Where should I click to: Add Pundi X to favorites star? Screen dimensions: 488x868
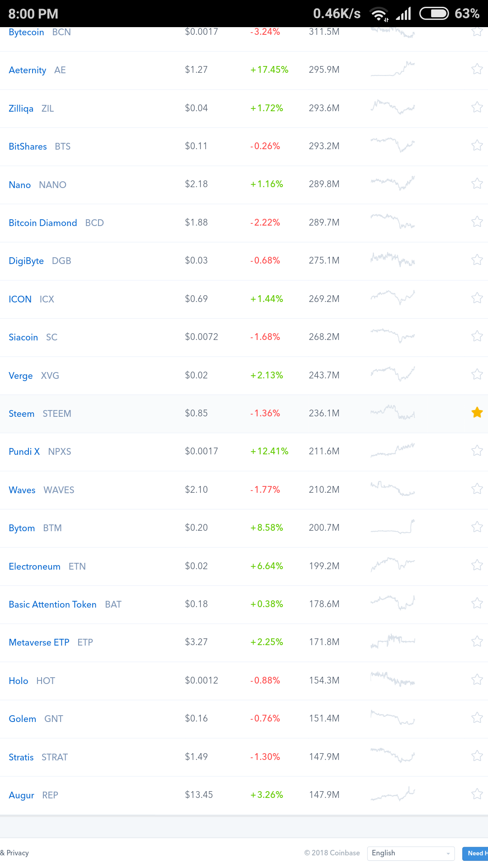point(477,451)
